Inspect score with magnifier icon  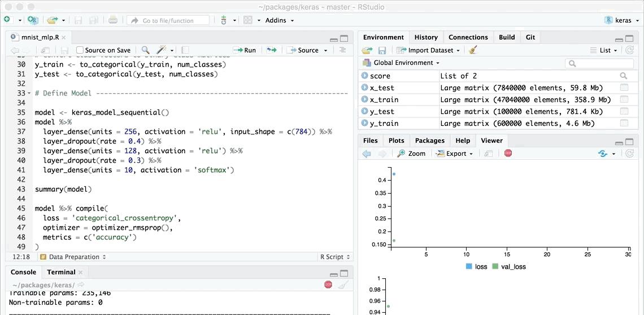coord(624,76)
